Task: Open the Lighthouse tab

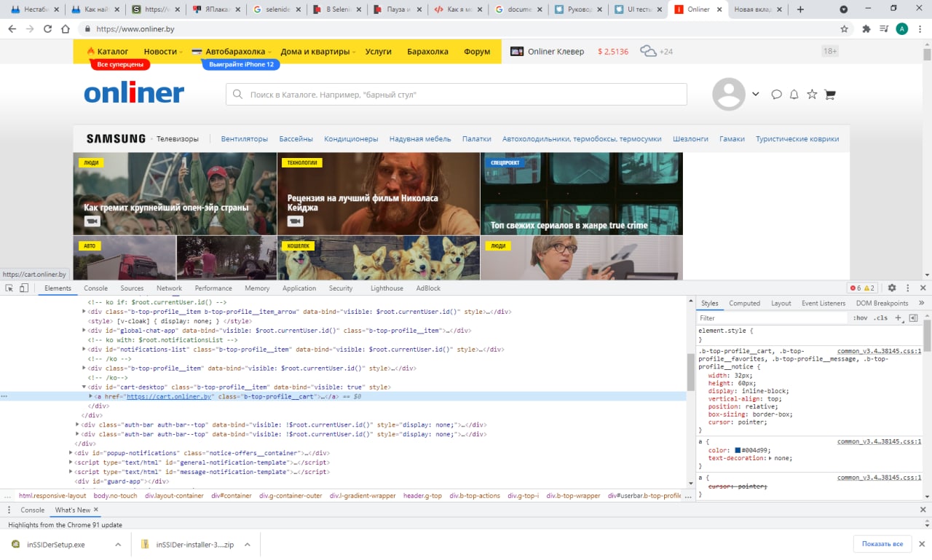Action: click(x=387, y=288)
